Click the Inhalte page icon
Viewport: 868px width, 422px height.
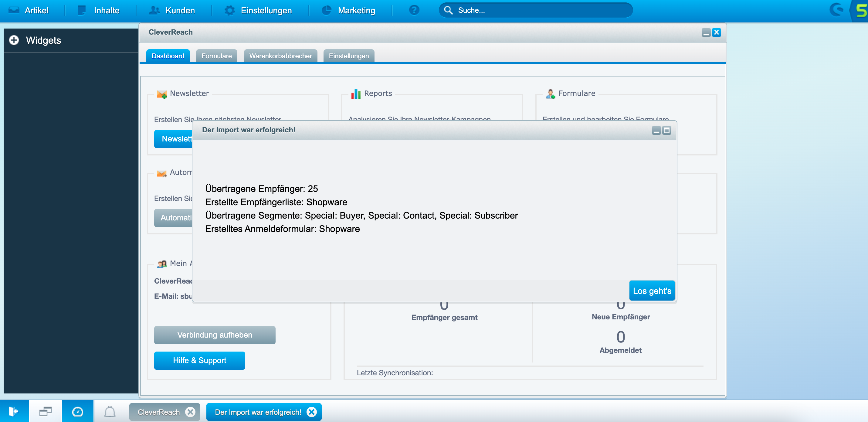pos(82,10)
